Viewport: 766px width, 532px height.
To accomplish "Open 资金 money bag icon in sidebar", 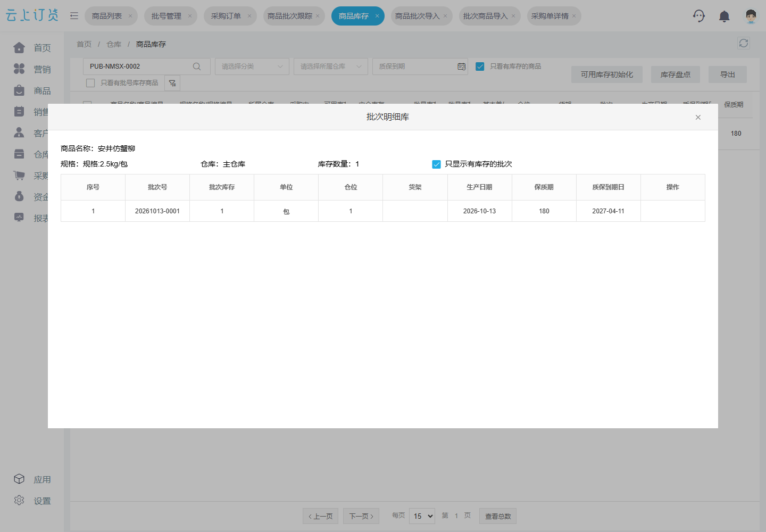I will pos(19,196).
